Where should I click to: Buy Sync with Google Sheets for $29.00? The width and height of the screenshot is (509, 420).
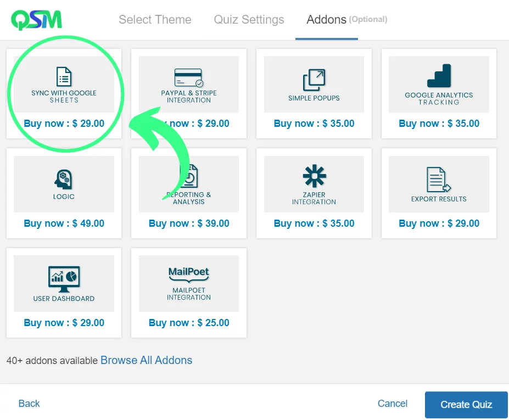[64, 124]
